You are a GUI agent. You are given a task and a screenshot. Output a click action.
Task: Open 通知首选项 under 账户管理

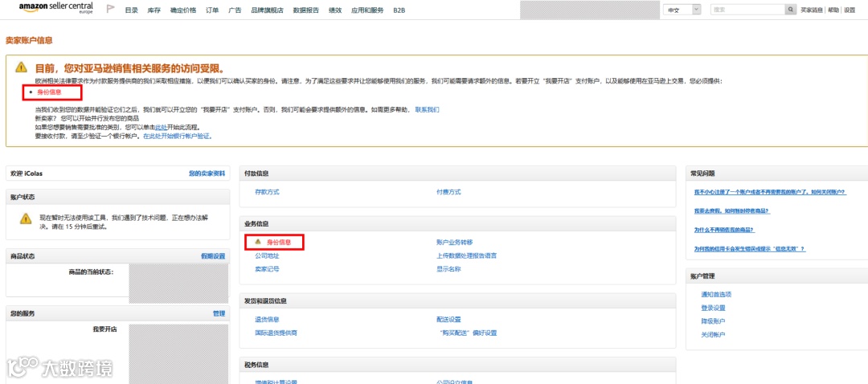(x=716, y=294)
